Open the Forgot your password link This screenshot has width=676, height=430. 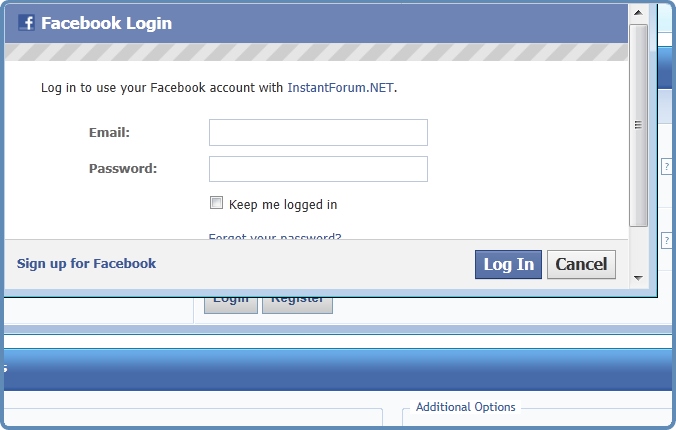(275, 236)
